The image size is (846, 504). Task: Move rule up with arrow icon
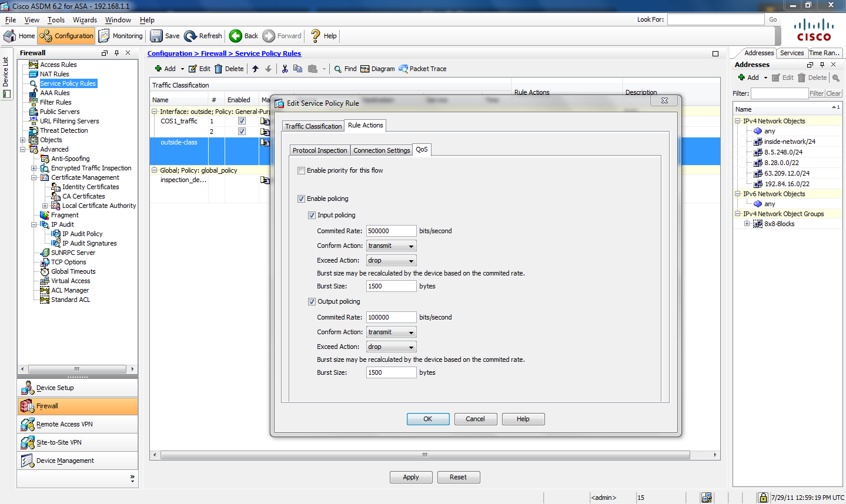(255, 69)
